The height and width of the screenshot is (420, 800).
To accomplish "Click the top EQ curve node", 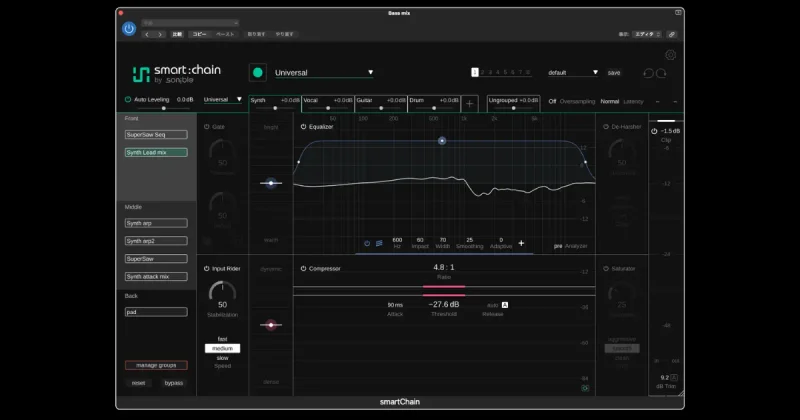I will 442,141.
